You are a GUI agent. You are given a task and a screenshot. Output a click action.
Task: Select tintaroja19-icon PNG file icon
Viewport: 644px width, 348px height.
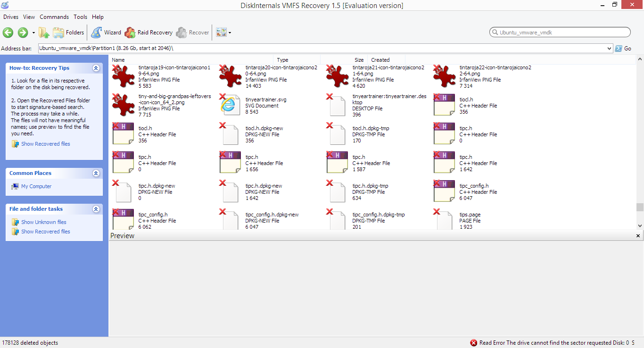123,76
